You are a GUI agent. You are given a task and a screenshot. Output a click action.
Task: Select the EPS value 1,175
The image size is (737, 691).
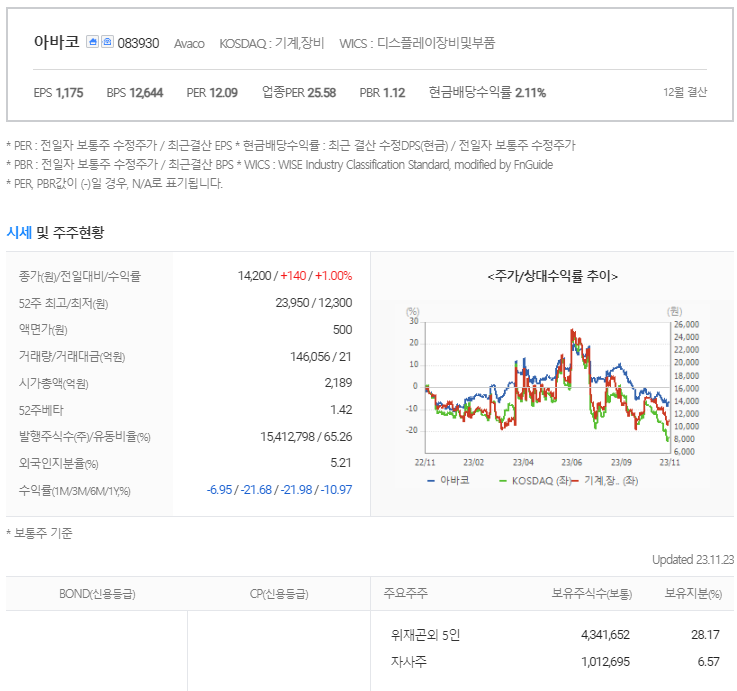click(x=70, y=93)
